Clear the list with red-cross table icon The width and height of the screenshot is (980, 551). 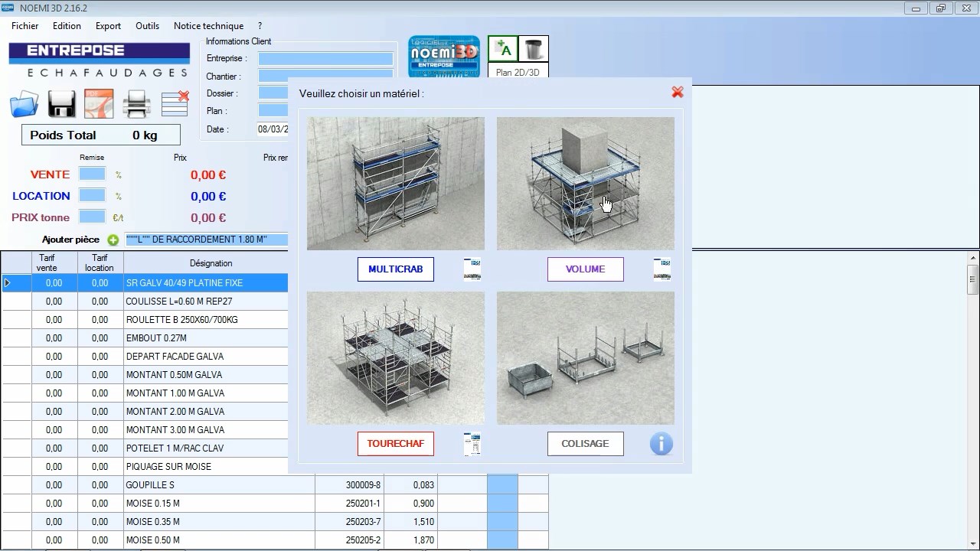(175, 103)
